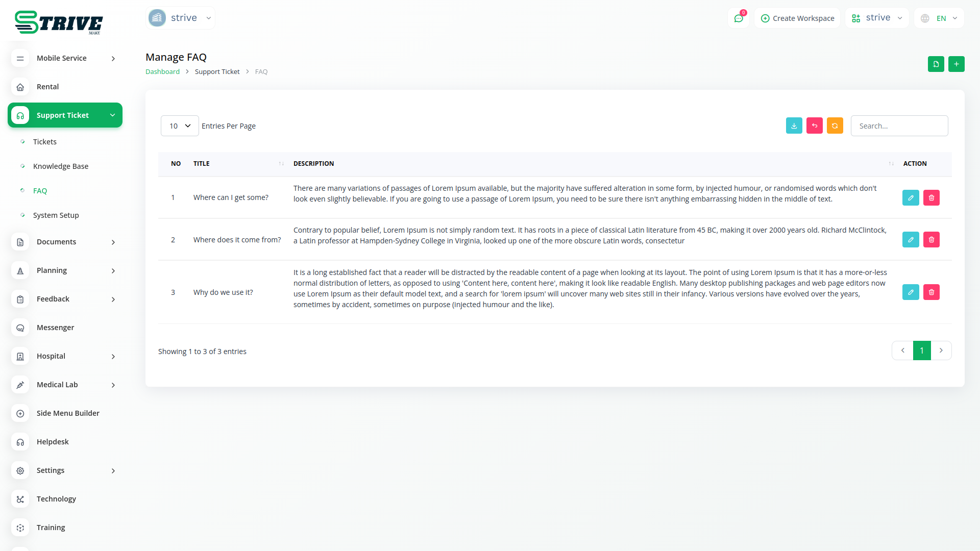The width and height of the screenshot is (980, 551).
Task: Click the FAQ search field
Action: 899,126
